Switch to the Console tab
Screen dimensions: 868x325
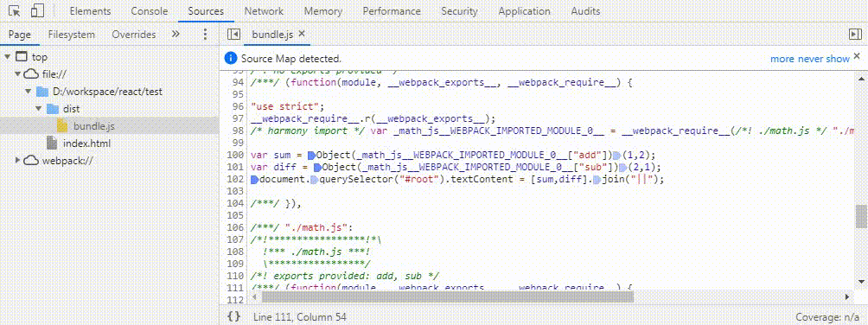150,11
